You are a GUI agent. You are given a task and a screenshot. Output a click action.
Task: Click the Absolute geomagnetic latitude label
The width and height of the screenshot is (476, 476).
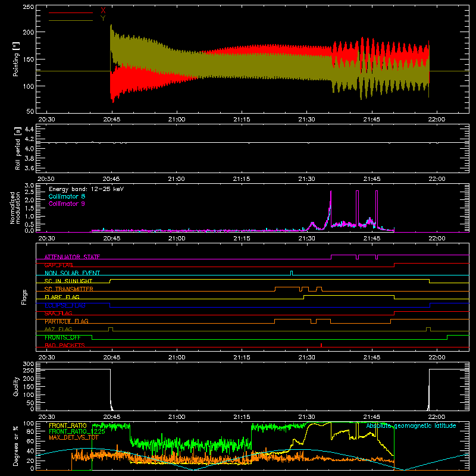(x=411, y=425)
